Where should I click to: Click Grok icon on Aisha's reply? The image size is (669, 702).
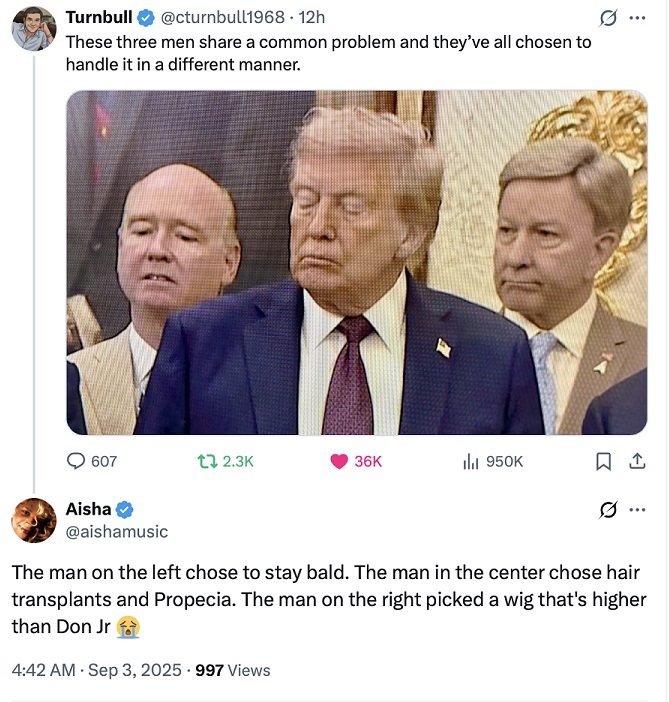tap(608, 509)
